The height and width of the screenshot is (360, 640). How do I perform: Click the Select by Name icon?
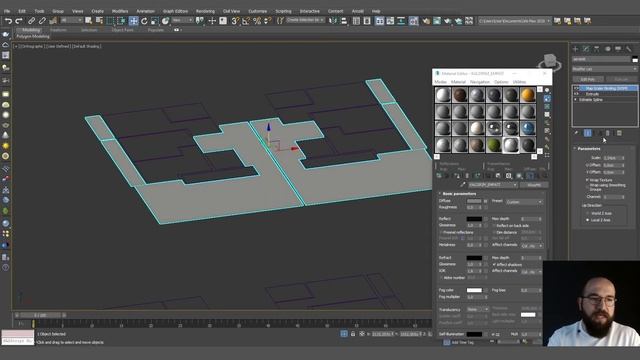click(99, 21)
